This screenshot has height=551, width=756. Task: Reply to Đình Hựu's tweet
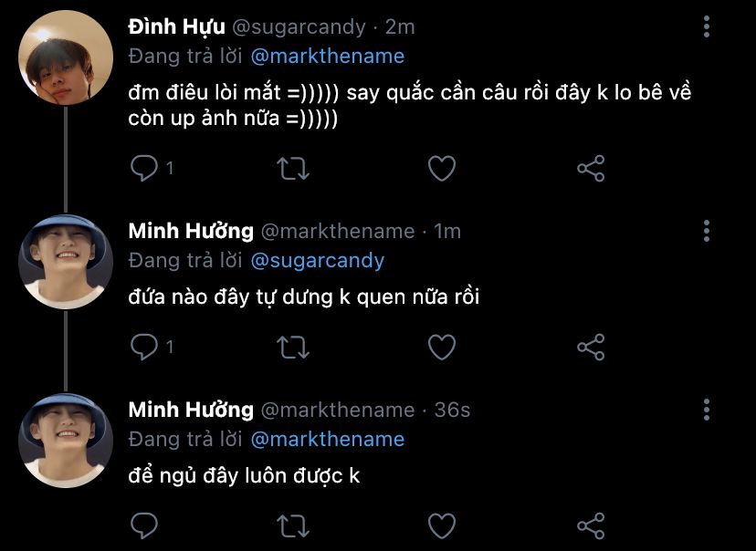(144, 168)
